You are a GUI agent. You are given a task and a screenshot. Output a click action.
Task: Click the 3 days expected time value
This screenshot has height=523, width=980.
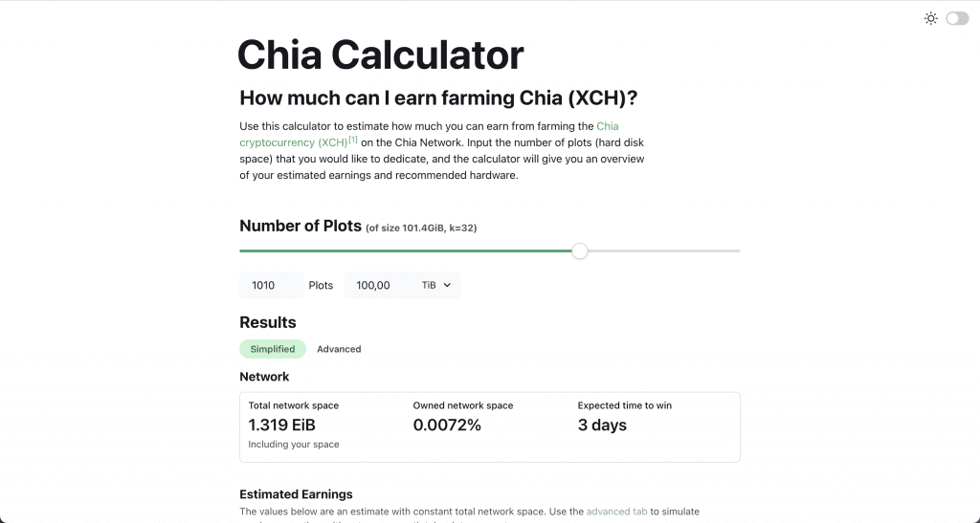pyautogui.click(x=602, y=425)
